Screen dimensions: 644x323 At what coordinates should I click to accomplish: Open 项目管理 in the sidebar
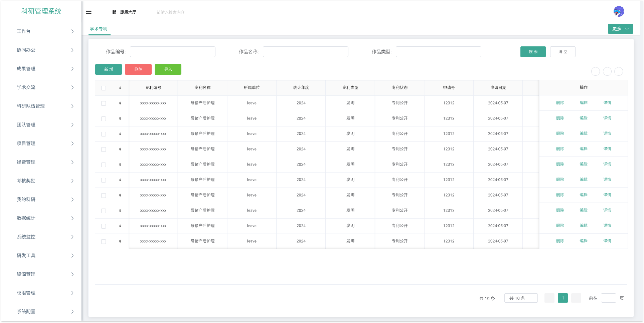click(45, 143)
